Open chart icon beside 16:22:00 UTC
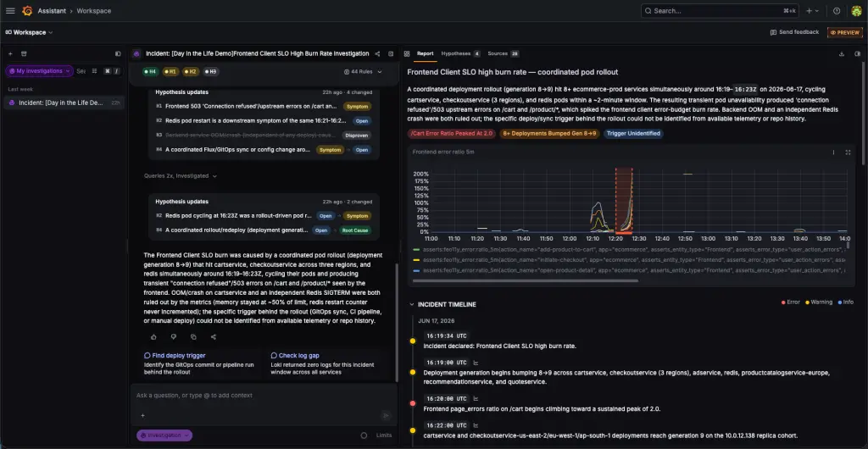This screenshot has width=868, height=449. (476, 425)
